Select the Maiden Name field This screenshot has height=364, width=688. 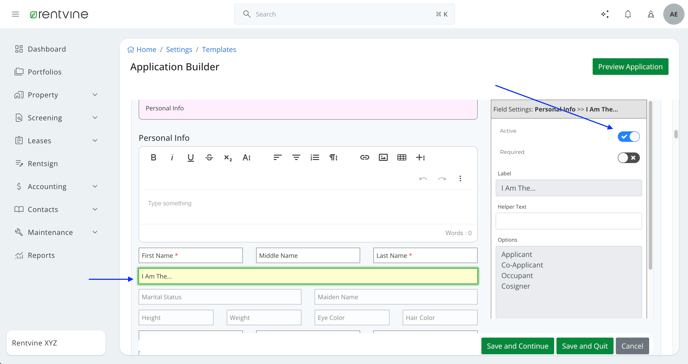pos(396,297)
